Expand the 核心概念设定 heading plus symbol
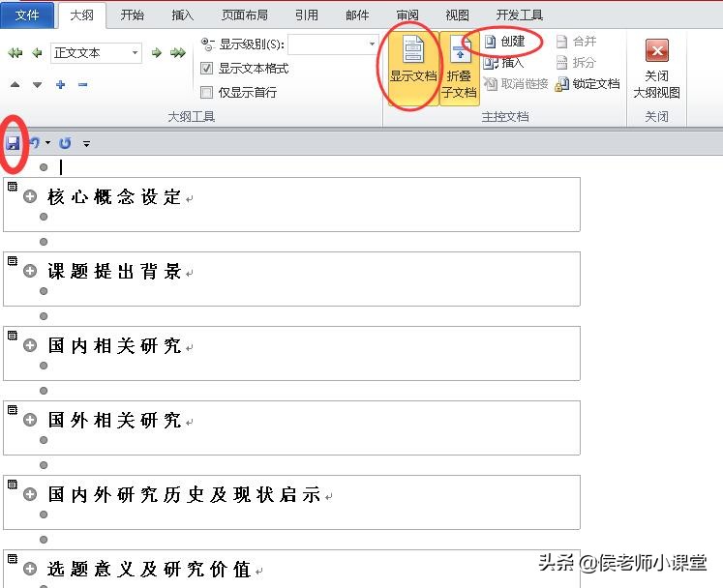The width and height of the screenshot is (723, 588). (x=30, y=196)
